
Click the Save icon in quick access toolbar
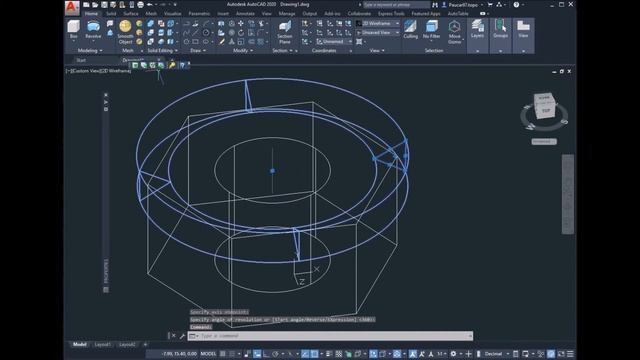(x=104, y=4)
